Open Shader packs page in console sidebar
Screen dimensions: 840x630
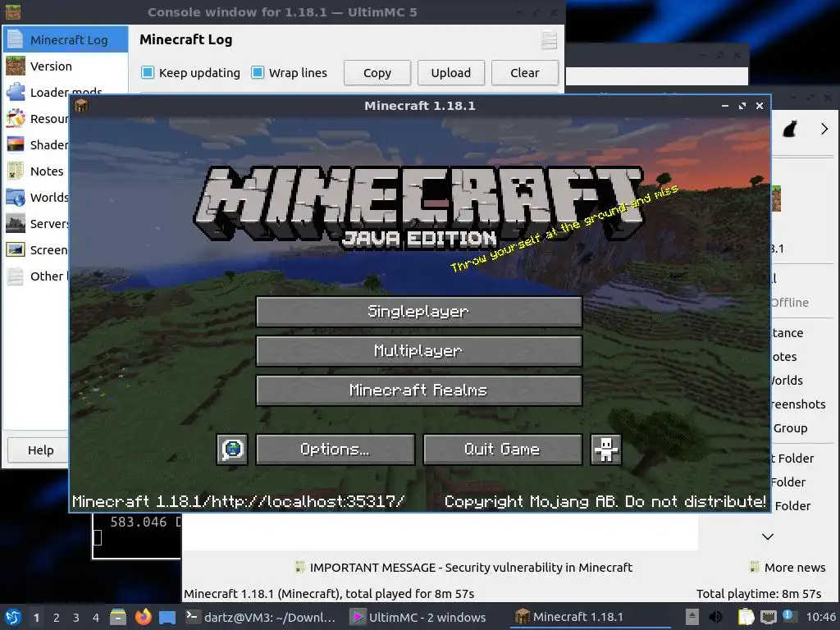point(36,145)
